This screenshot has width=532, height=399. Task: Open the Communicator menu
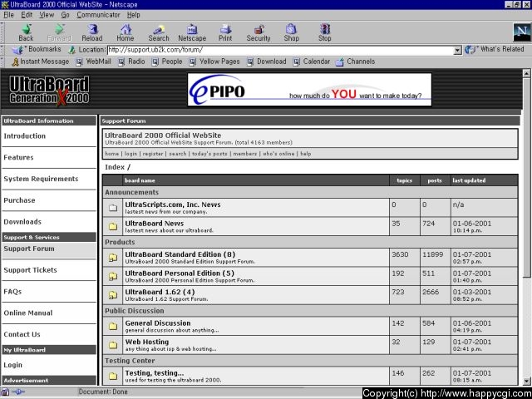tap(98, 15)
